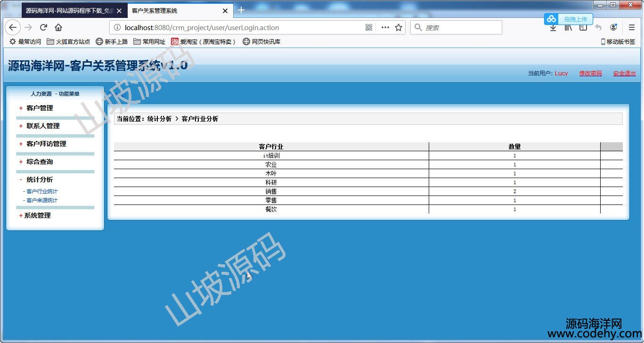Expand the 客户拜访管理 menu
This screenshot has width=644, height=343.
tap(46, 144)
